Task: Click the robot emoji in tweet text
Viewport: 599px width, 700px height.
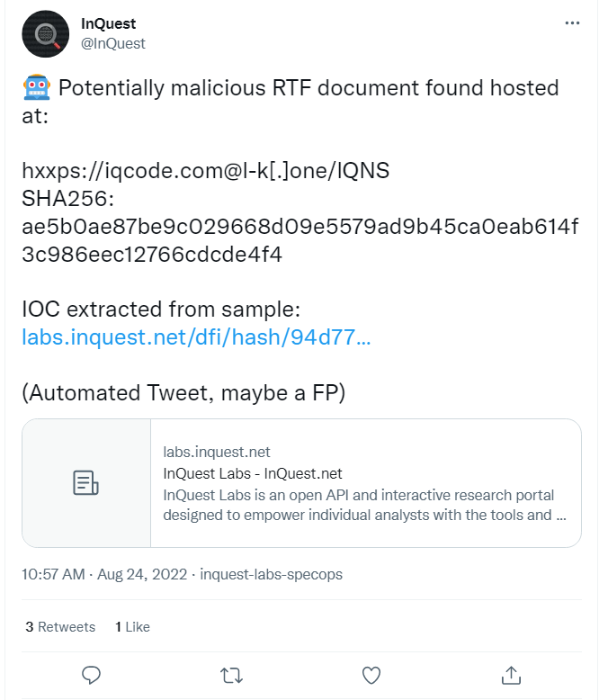Action: pos(37,87)
